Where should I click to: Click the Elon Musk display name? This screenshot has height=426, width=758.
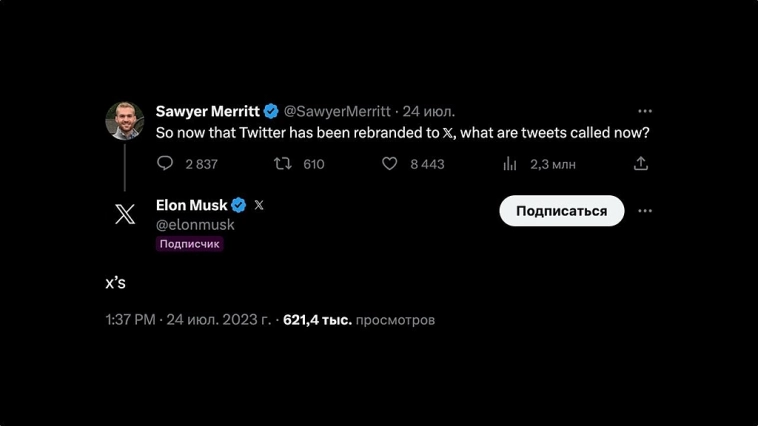pyautogui.click(x=192, y=205)
